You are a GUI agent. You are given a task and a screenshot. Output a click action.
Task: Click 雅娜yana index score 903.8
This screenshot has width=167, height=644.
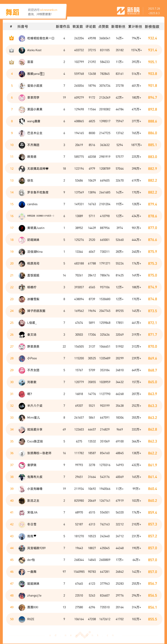point(152,74)
